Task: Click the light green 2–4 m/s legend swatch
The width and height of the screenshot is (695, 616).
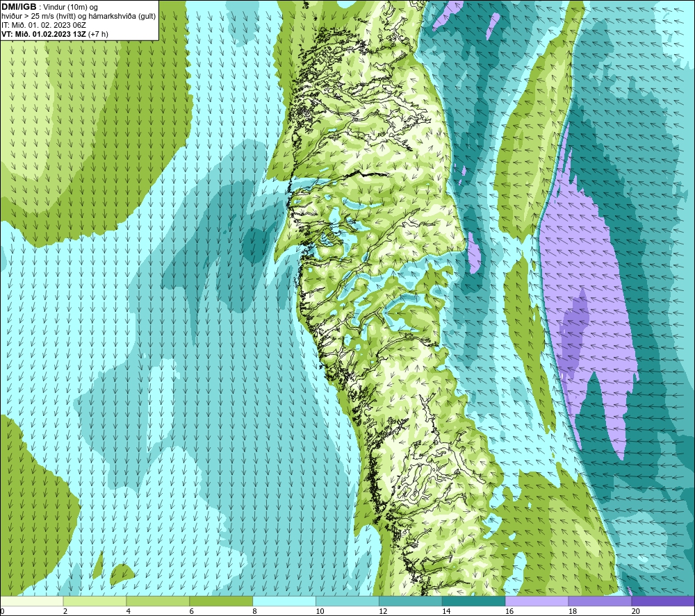Action: coord(95,601)
